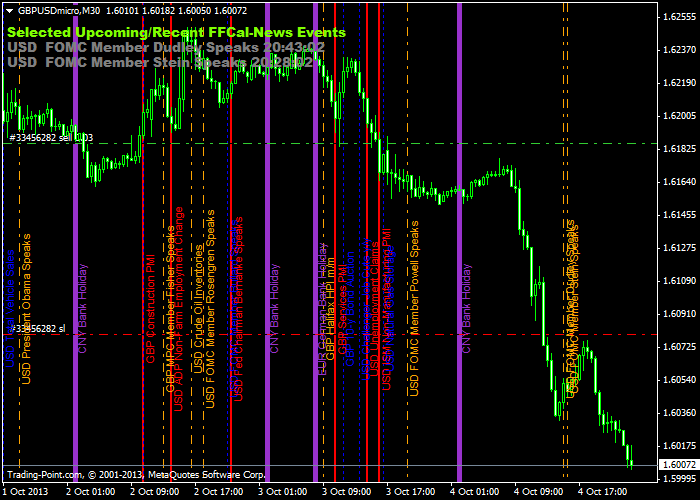Select the USD FOMC Member Rosengren Speaks label
Screen dimensions: 700x500
tap(210, 309)
